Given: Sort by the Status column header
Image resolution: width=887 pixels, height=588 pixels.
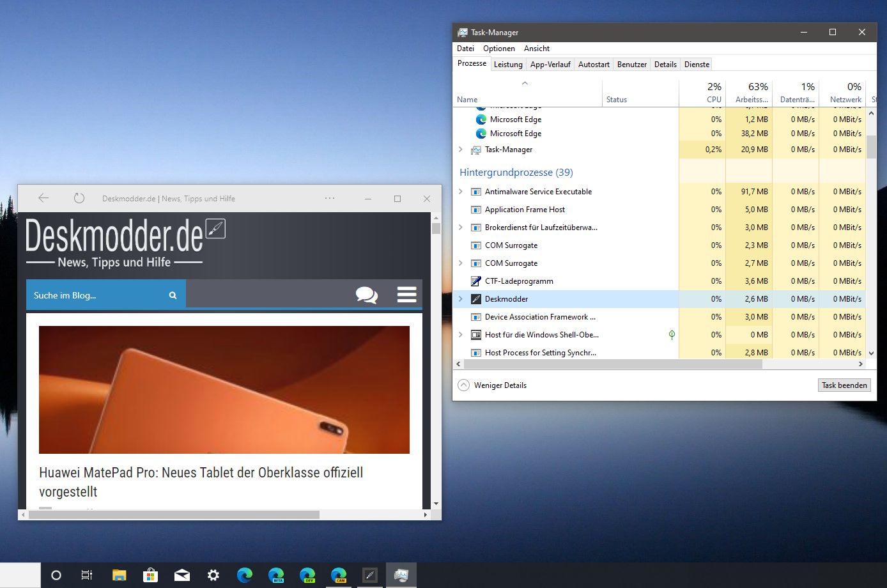Looking at the screenshot, I should (x=640, y=92).
